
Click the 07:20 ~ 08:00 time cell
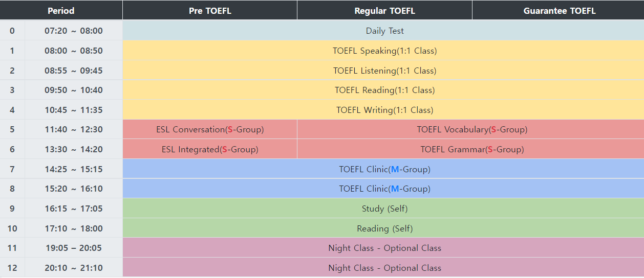tap(73, 31)
